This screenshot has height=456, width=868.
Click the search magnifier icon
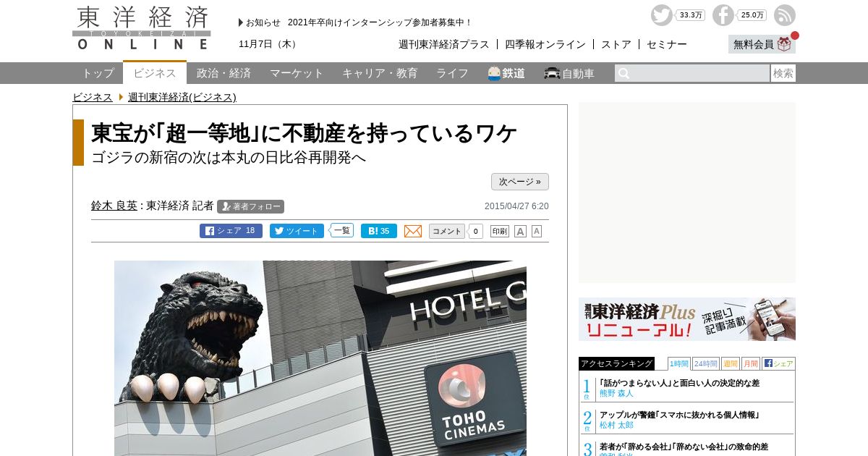pos(624,73)
